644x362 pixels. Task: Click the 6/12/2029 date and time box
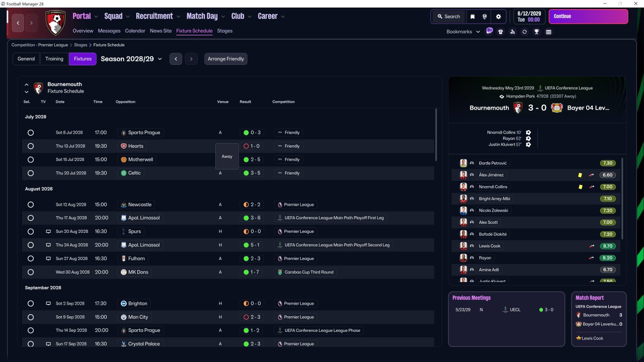pyautogui.click(x=529, y=17)
